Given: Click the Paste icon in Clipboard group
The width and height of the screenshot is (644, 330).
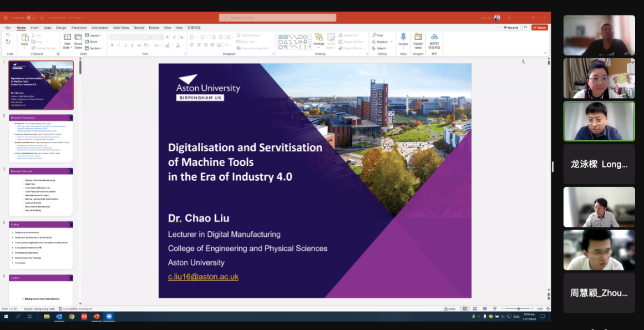Looking at the screenshot, I should [24, 38].
